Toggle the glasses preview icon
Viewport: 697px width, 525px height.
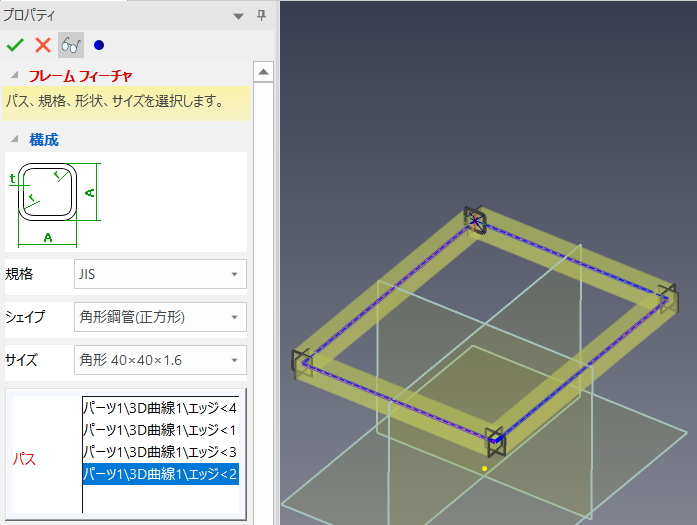[x=71, y=45]
